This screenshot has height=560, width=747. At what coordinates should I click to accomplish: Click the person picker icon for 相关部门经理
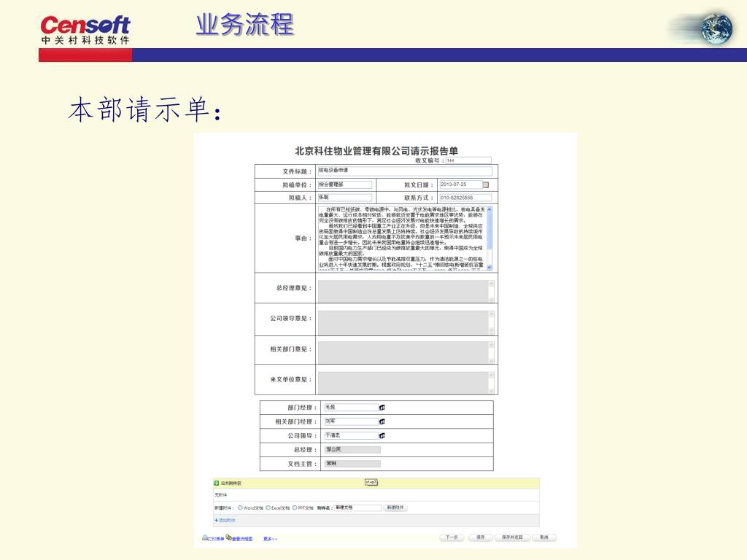point(382,421)
